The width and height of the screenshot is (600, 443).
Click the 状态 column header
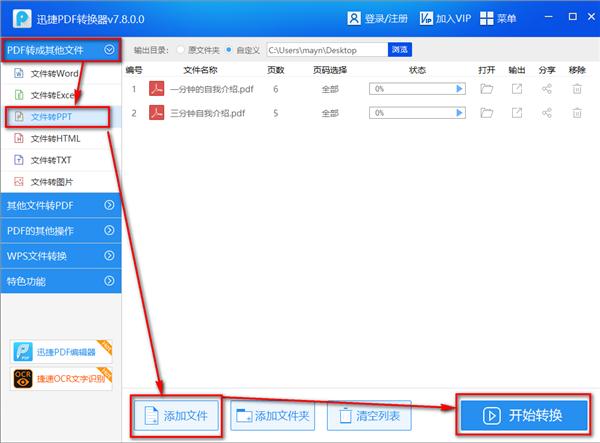coord(417,70)
